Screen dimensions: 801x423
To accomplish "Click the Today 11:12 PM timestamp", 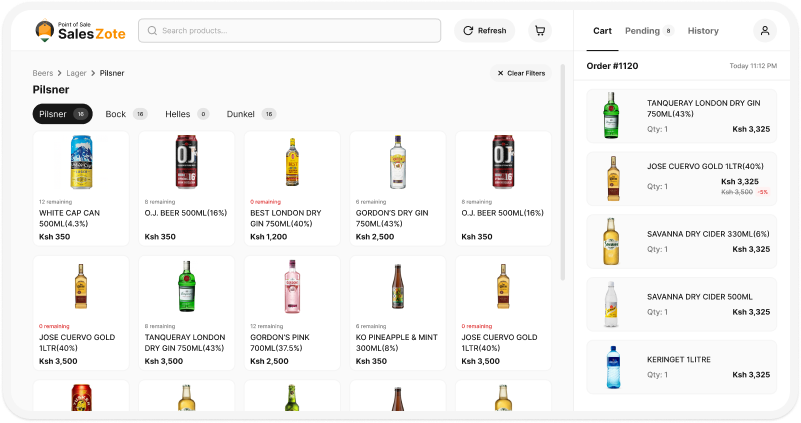I will click(753, 66).
